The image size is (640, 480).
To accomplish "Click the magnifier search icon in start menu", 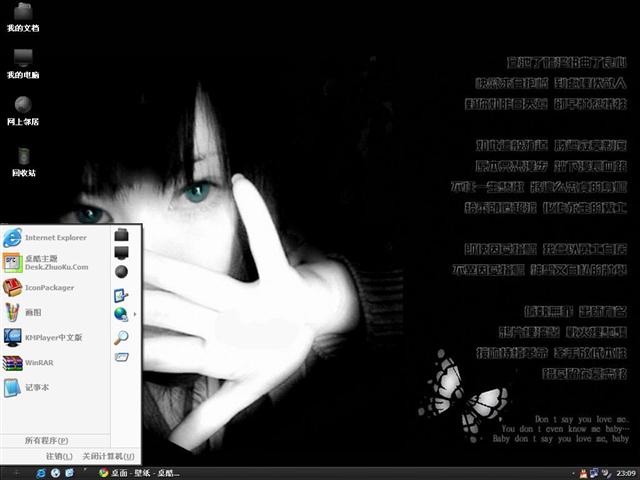I will (121, 337).
